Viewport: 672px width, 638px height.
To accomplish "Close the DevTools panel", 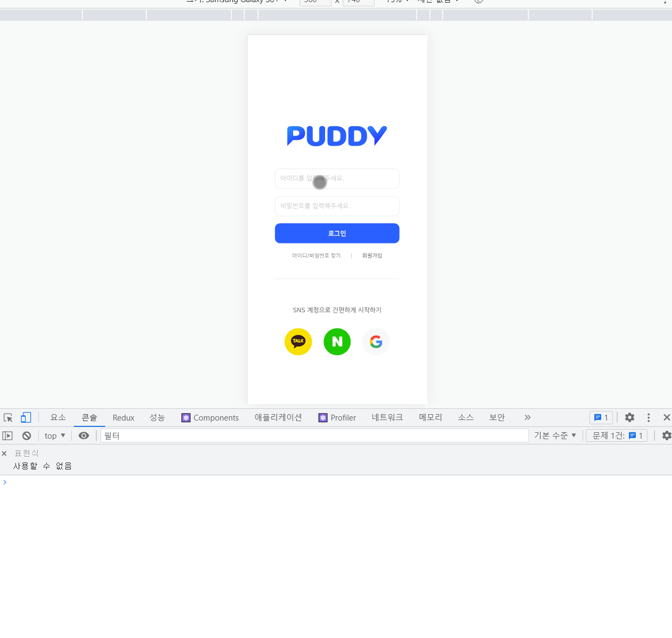I will click(666, 418).
